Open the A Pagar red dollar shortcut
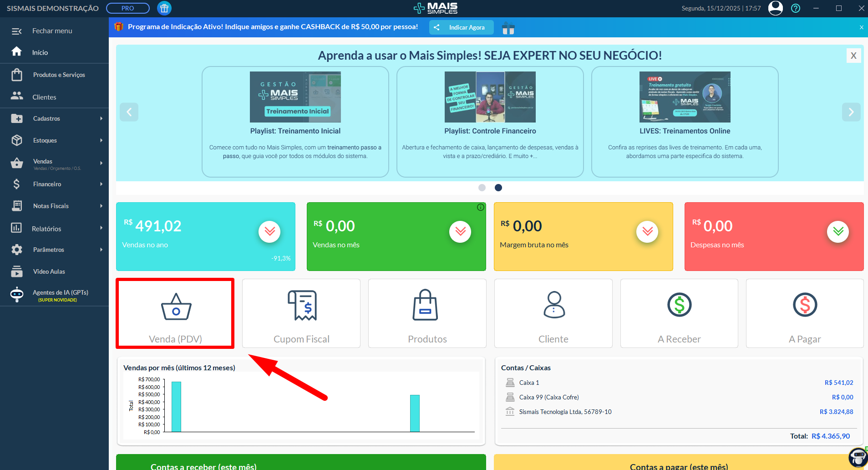The image size is (868, 470). pos(804,313)
